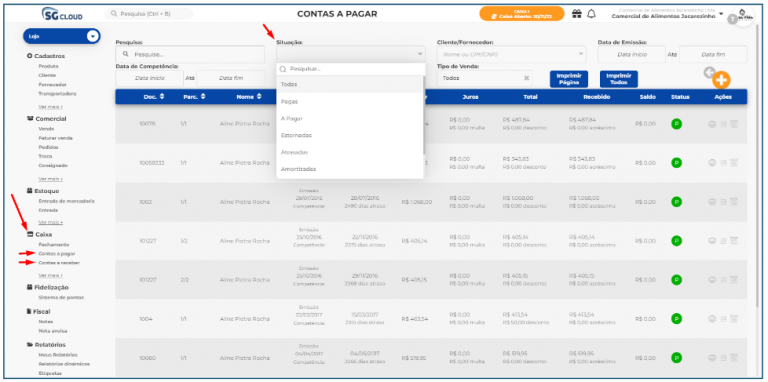Viewport: 768px width, 382px height.
Task: Select A Pagar option
Action: click(x=349, y=119)
